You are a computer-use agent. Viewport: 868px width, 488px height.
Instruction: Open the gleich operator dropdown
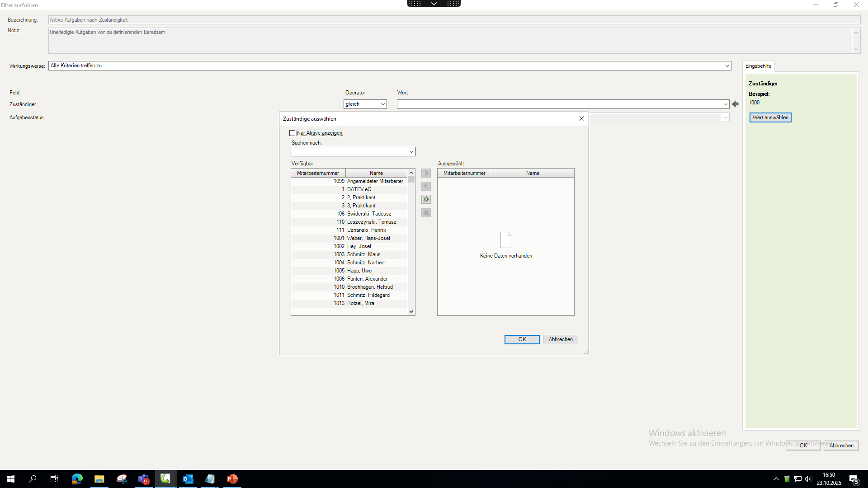coord(382,104)
